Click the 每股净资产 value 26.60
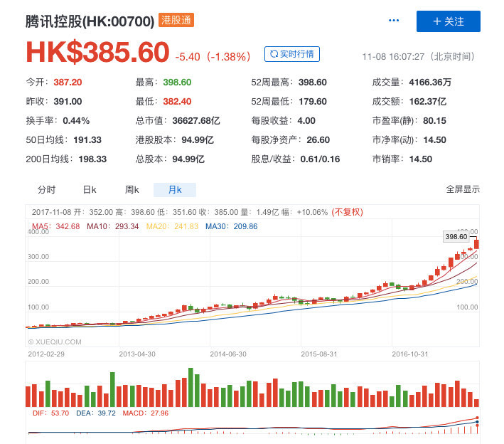The height and width of the screenshot is (444, 504). 318,140
